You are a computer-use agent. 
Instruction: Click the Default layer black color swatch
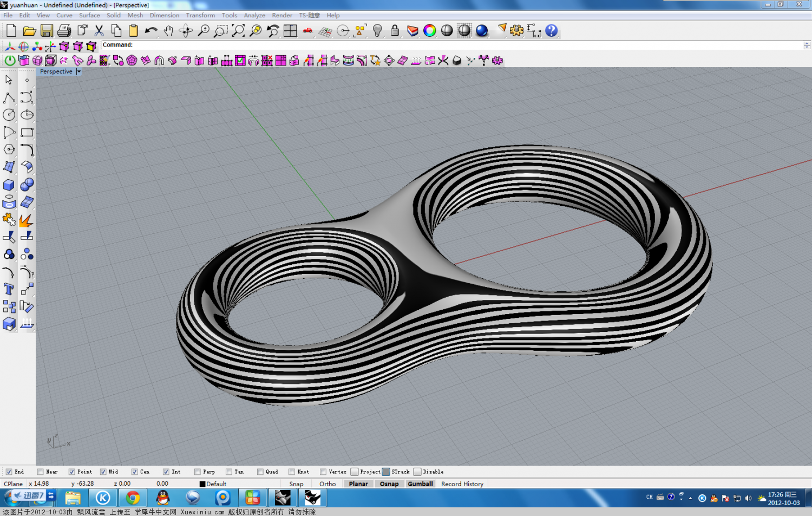coord(202,484)
